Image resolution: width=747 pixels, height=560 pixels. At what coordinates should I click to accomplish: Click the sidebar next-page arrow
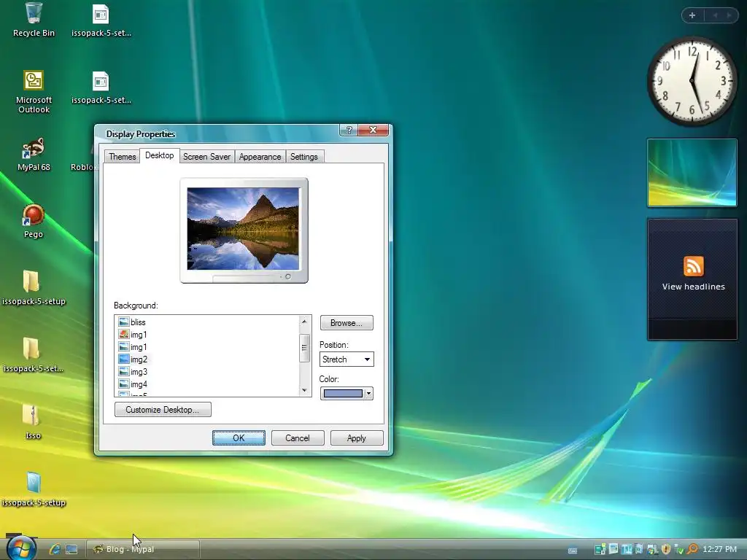pyautogui.click(x=729, y=15)
